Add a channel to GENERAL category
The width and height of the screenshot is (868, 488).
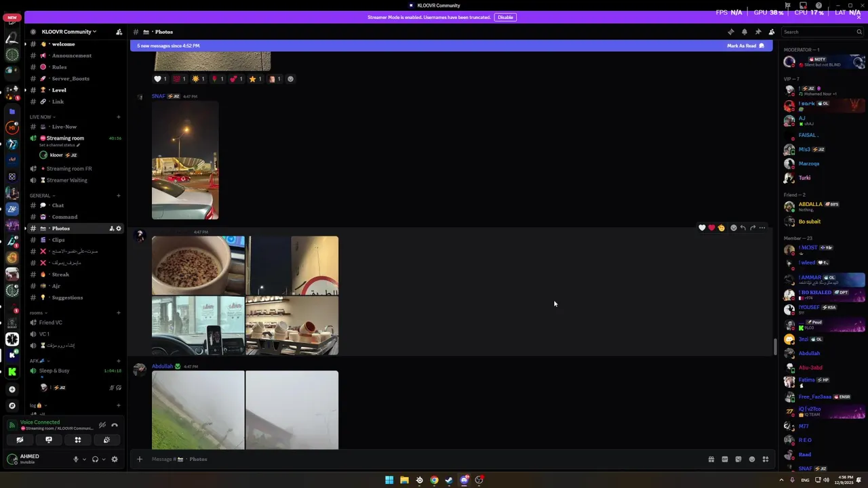point(119,195)
